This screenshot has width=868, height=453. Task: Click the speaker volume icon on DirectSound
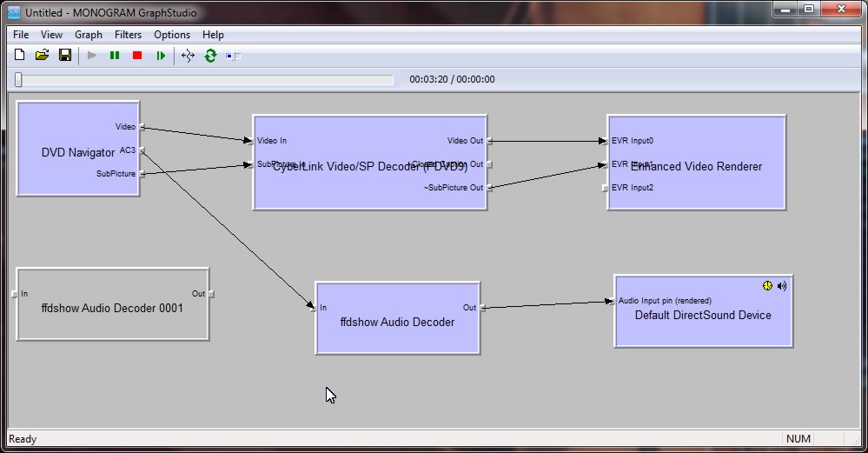782,286
